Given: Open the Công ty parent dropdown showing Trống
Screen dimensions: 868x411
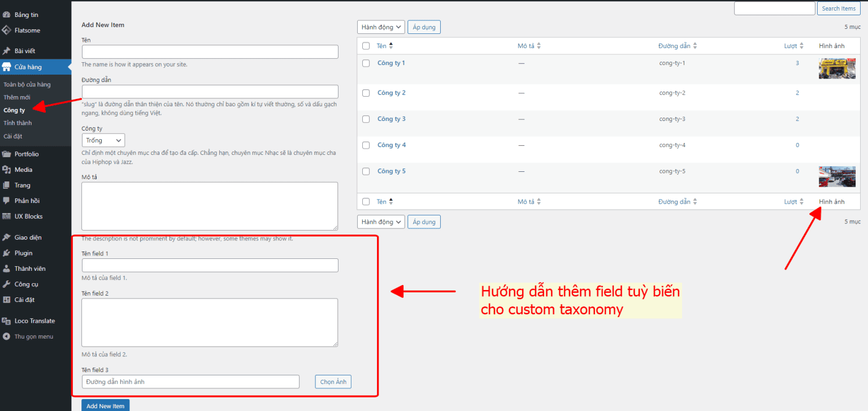Looking at the screenshot, I should (x=103, y=140).
